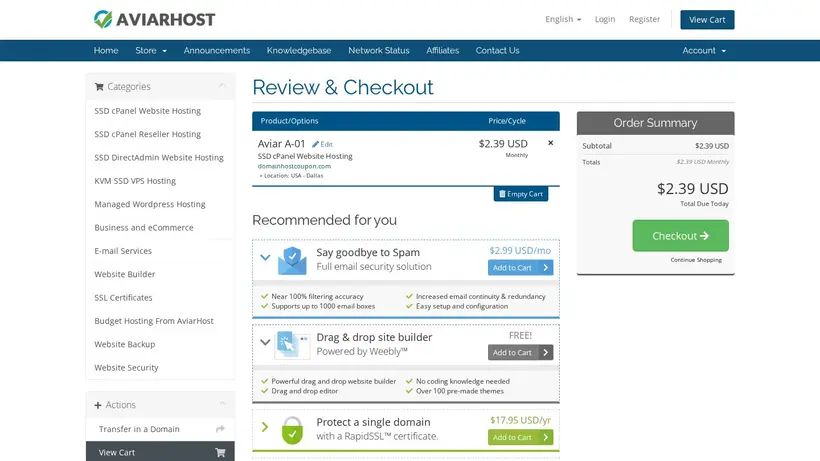
Task: Click the Login link
Action: tap(605, 19)
